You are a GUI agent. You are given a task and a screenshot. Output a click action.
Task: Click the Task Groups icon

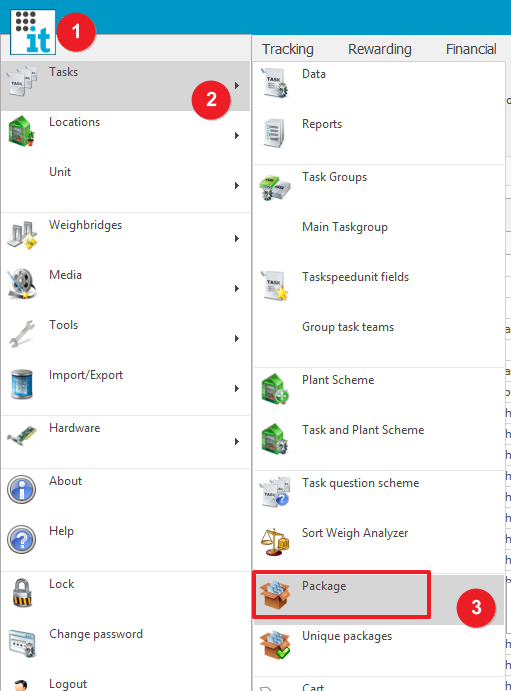coord(275,187)
